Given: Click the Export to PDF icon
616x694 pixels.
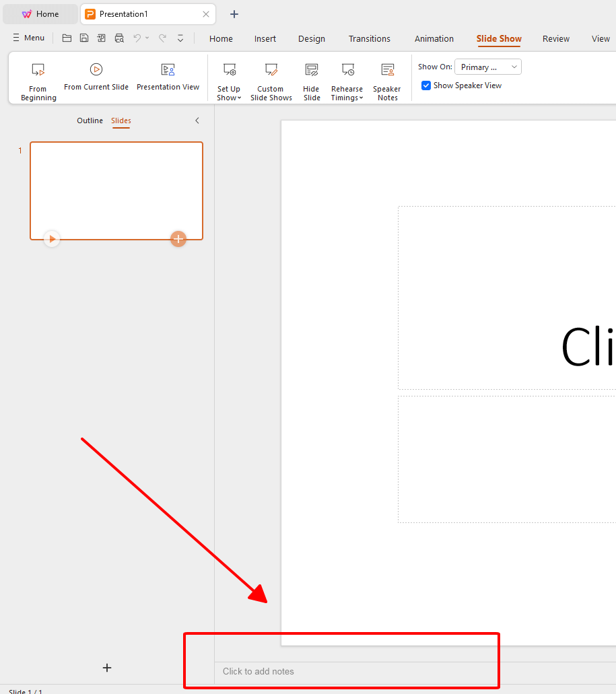Looking at the screenshot, I should click(102, 38).
